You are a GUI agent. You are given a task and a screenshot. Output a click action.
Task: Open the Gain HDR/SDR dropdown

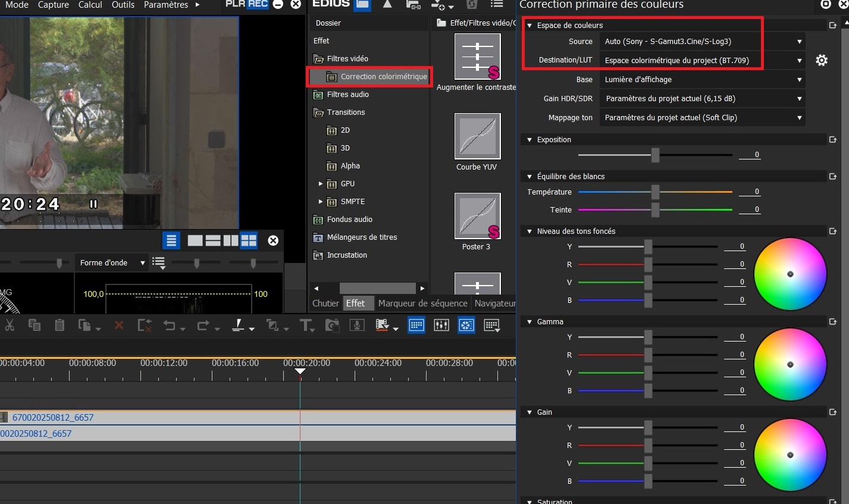coord(703,99)
